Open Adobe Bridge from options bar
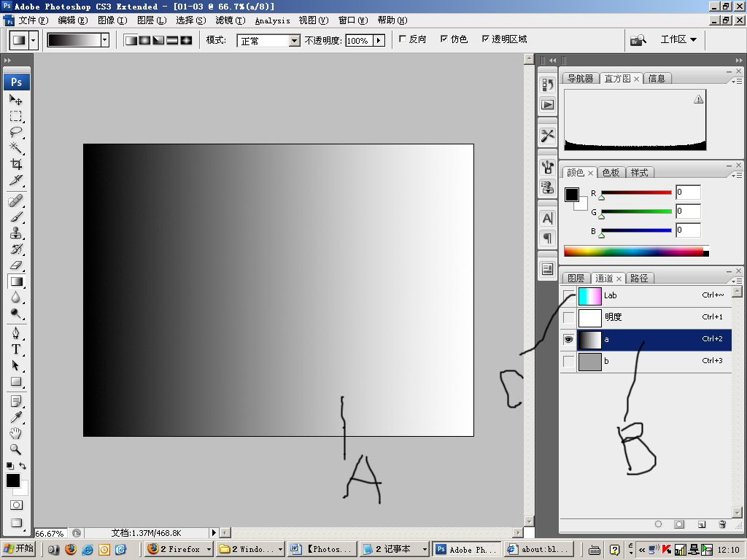Screen dimensions: 747x560 tap(638, 41)
